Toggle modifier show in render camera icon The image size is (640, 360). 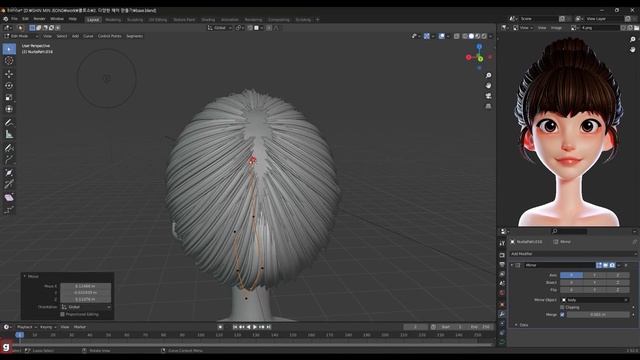pos(612,265)
